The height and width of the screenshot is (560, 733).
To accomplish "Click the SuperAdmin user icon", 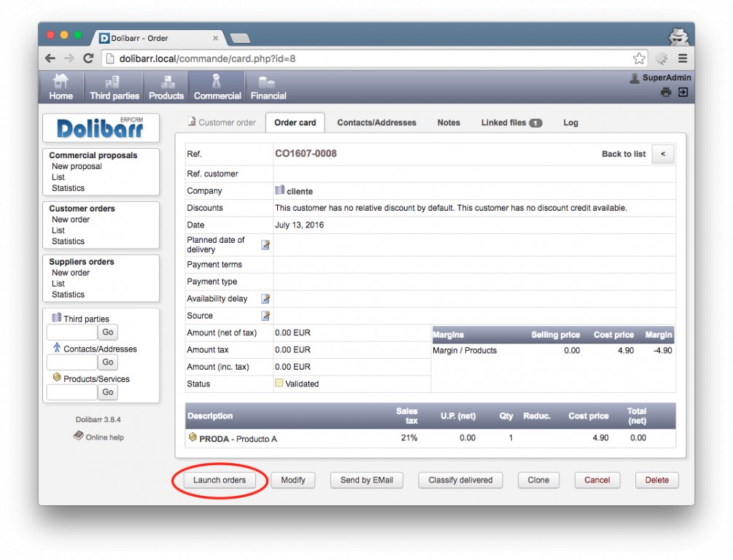I will (x=635, y=78).
